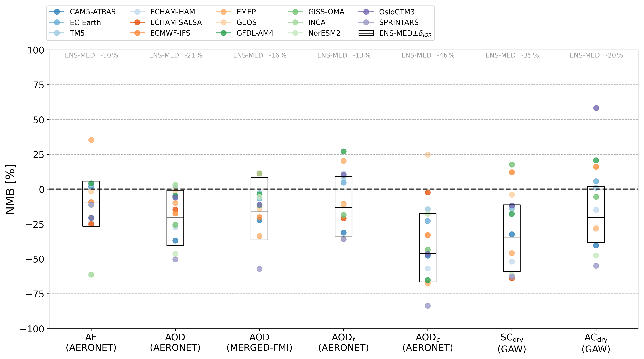Click the ENS-MED=-46% annotation

[428, 55]
